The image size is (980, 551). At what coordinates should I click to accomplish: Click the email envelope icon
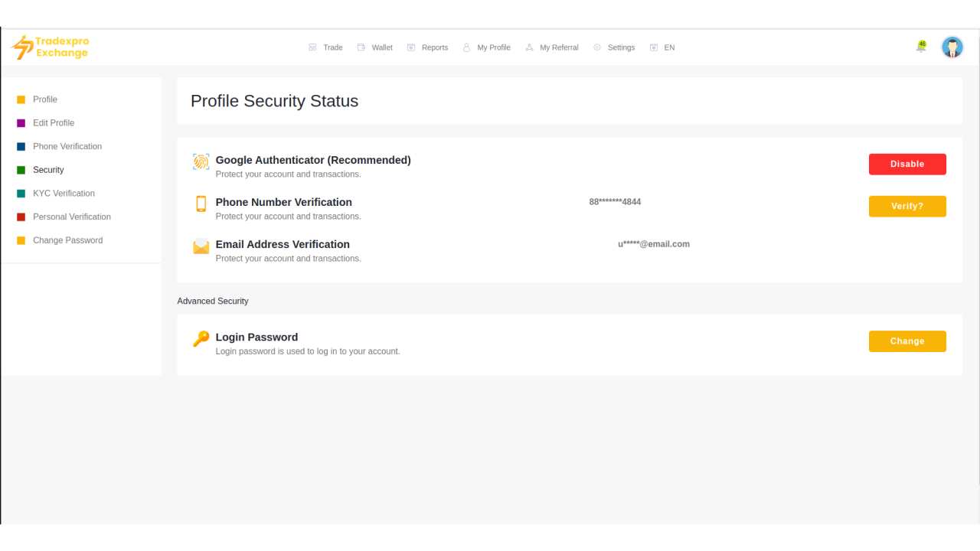[x=201, y=246]
